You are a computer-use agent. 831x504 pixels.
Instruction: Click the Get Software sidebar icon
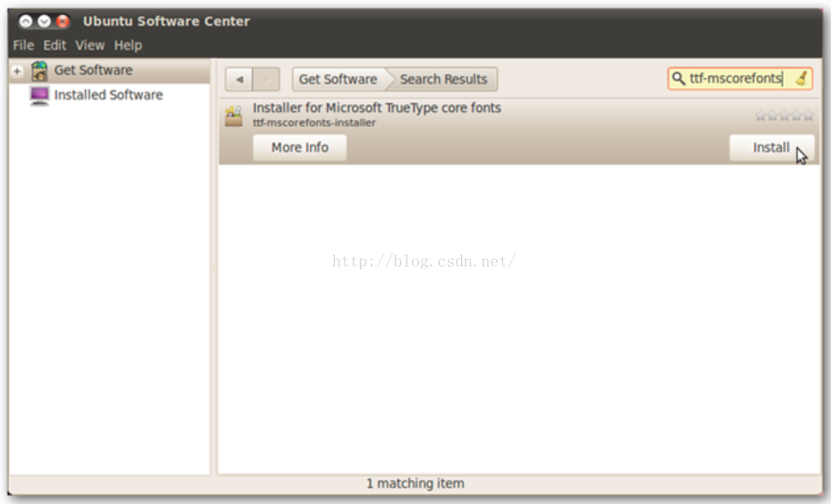coord(39,70)
